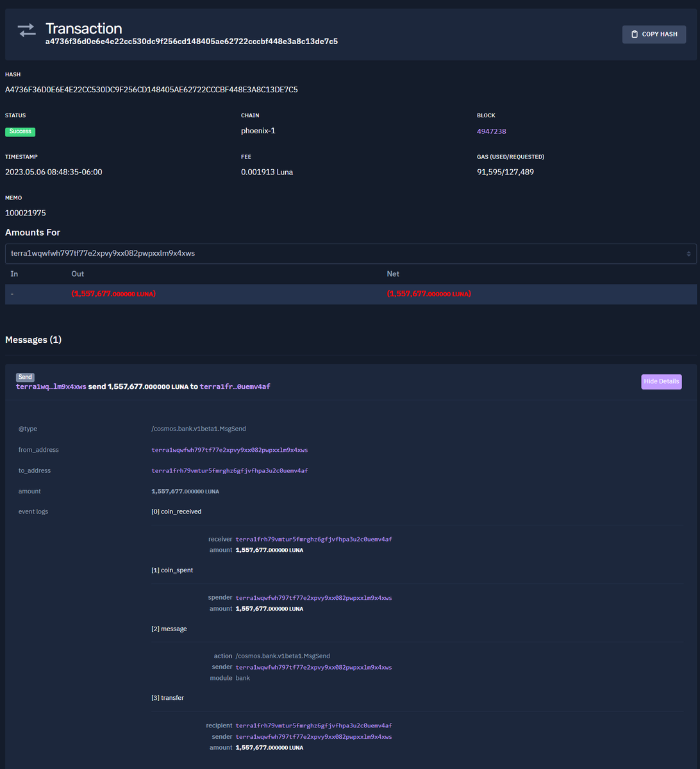Click [3] transfer event label
Viewport: 700px width, 769px height.
(167, 698)
